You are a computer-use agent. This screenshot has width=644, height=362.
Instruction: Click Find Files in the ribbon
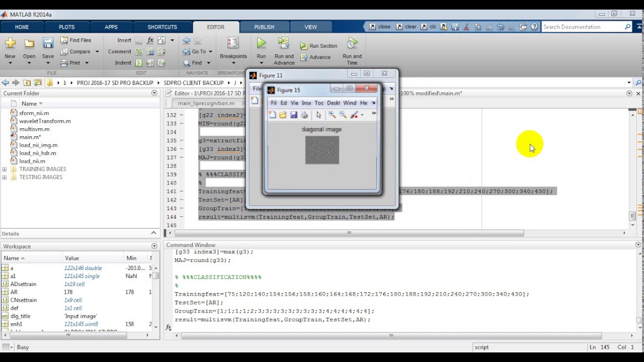coord(76,40)
